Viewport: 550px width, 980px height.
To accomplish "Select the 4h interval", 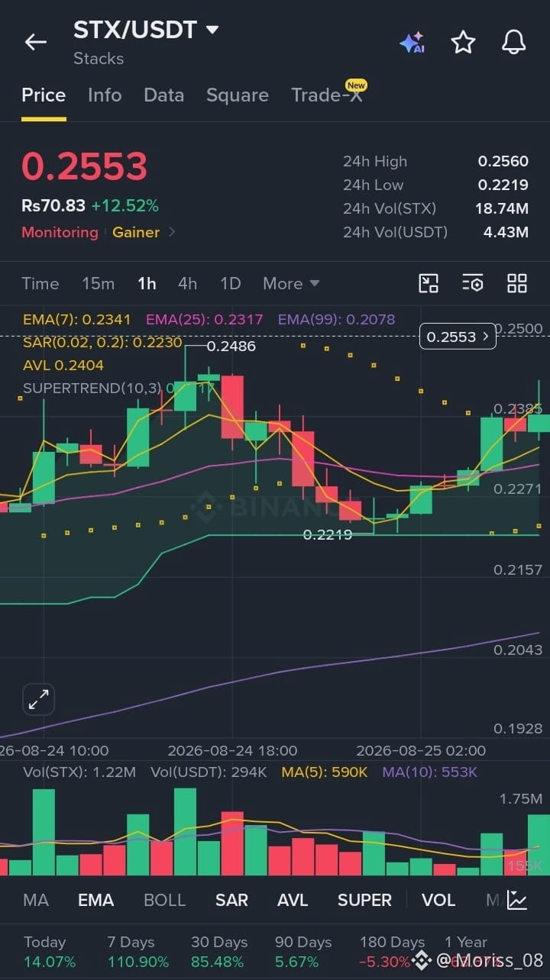I will click(187, 284).
